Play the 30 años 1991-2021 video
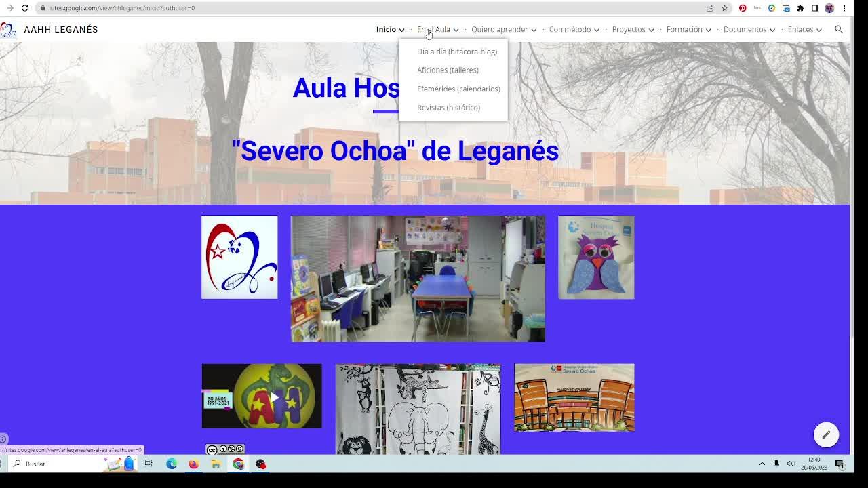The image size is (868, 488). [262, 396]
